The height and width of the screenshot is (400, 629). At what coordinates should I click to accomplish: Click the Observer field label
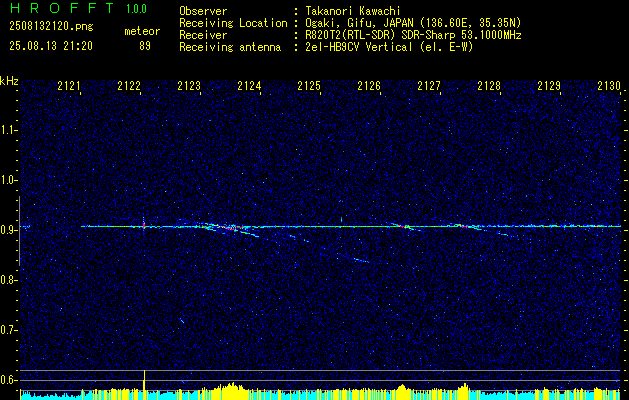point(203,11)
